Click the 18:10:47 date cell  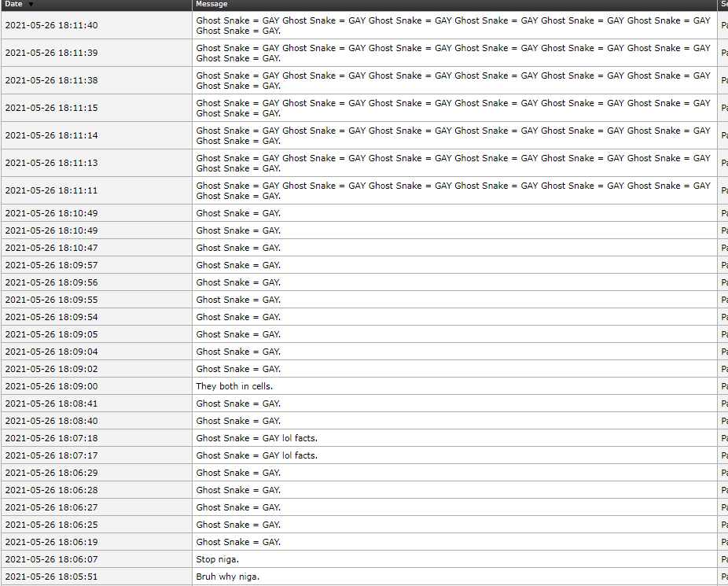click(x=52, y=248)
